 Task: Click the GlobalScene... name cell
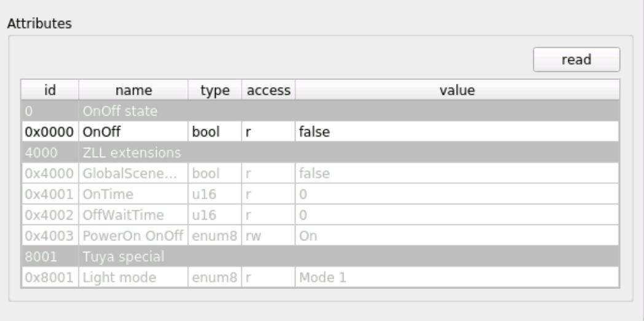coord(133,173)
